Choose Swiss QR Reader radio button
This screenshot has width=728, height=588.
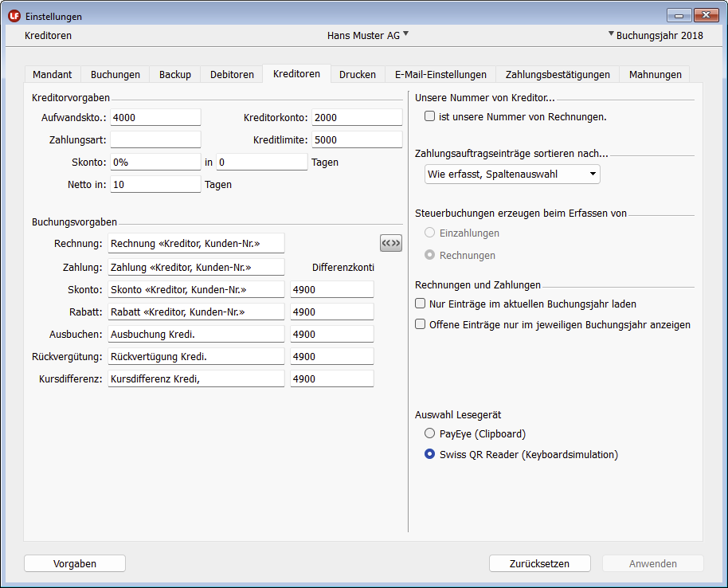click(x=430, y=455)
